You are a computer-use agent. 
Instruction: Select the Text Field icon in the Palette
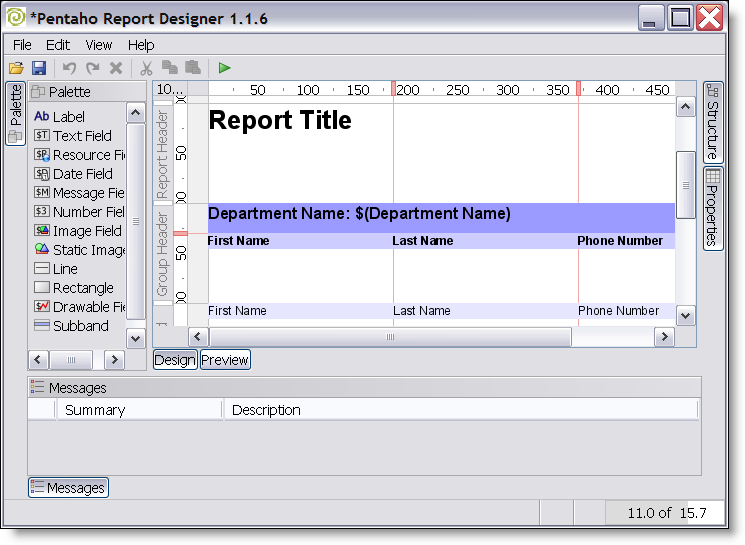42,135
